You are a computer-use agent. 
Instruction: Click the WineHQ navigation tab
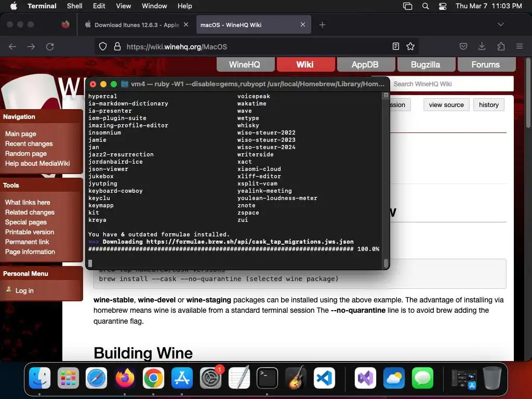click(x=245, y=64)
